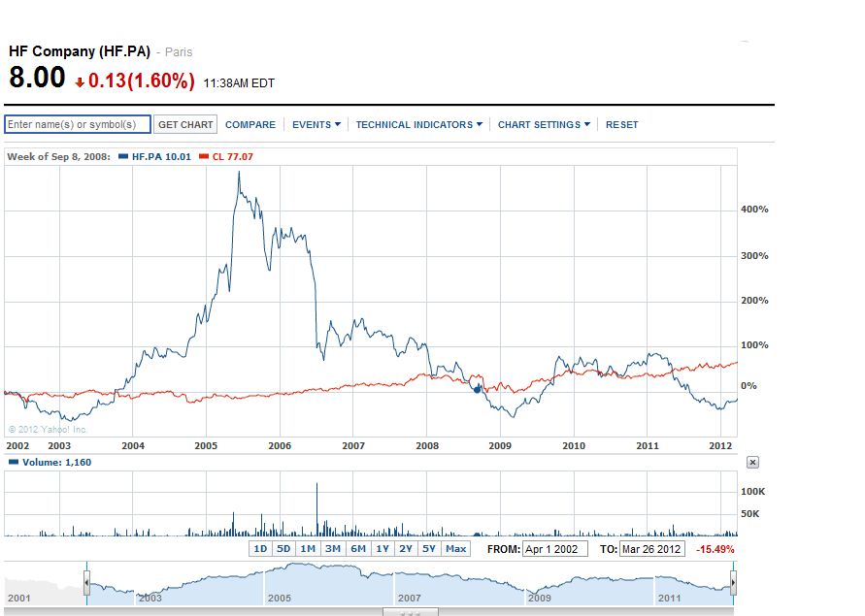Image resolution: width=865 pixels, height=616 pixels.
Task: Expand the Events dropdown
Action: coord(316,124)
